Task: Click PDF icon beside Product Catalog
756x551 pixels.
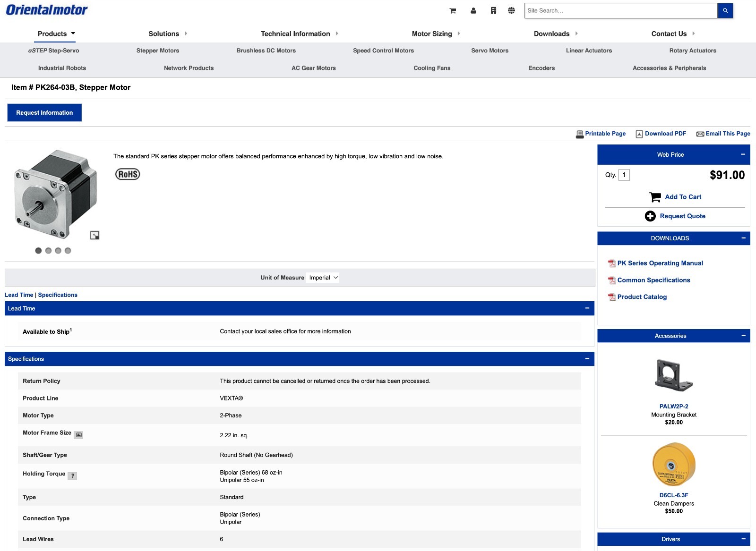Action: pos(612,297)
